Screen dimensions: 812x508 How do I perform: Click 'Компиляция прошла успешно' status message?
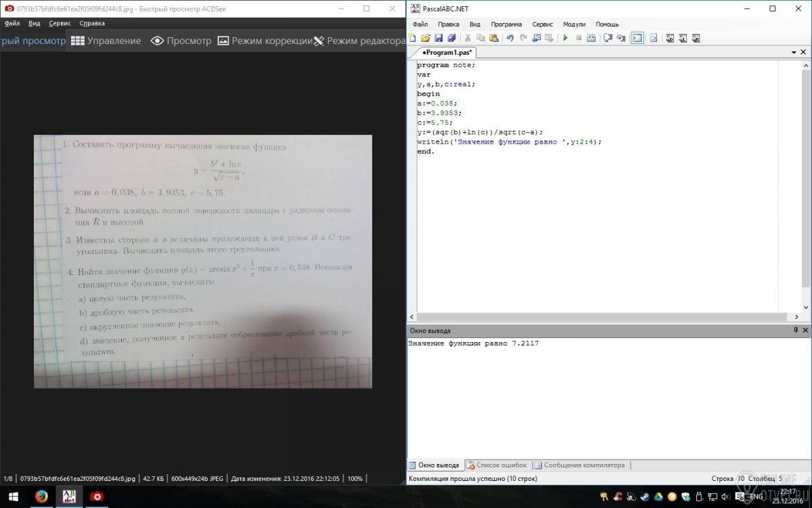(x=473, y=478)
